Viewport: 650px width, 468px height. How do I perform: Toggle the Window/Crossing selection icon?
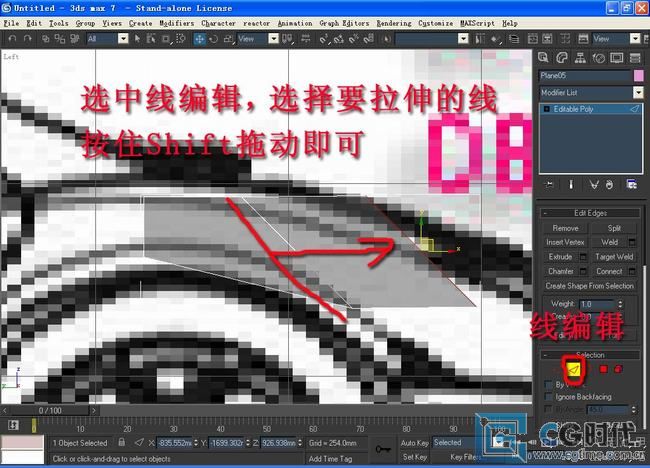pyautogui.click(x=181, y=39)
